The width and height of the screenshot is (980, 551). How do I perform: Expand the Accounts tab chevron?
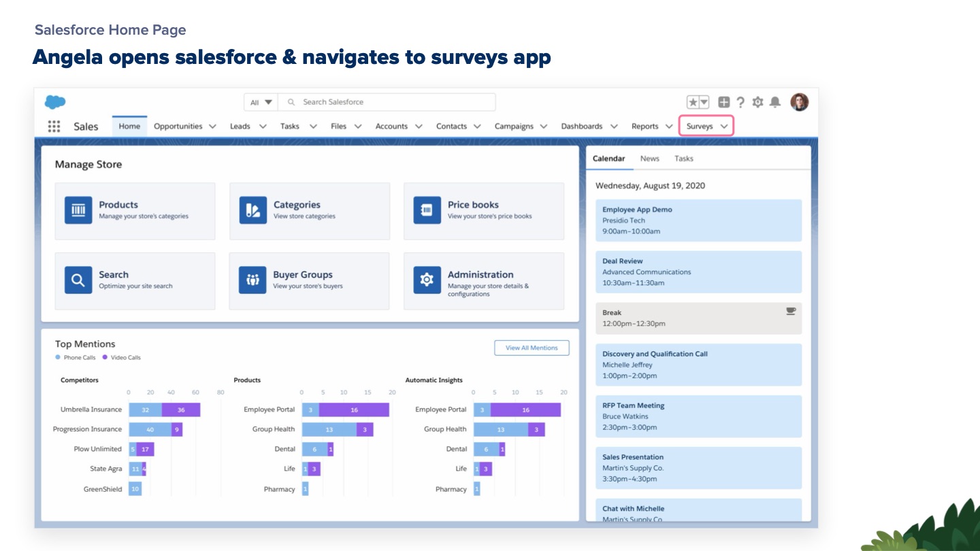pos(419,127)
